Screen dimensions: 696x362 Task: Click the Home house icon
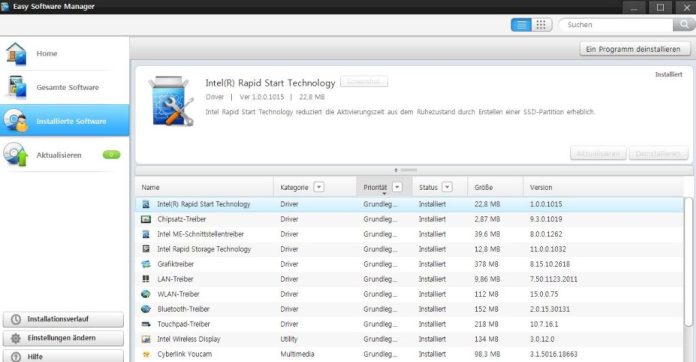(x=16, y=54)
